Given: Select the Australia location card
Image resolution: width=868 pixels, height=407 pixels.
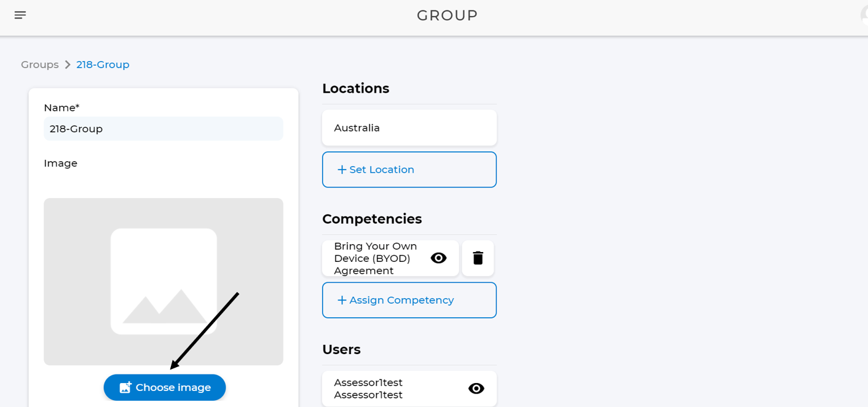Looking at the screenshot, I should click(409, 128).
